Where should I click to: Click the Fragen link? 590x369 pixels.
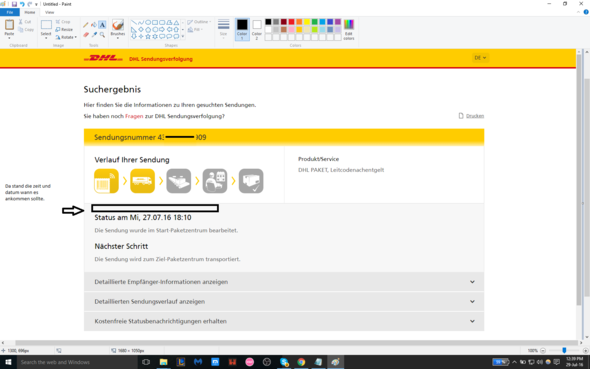tap(134, 116)
